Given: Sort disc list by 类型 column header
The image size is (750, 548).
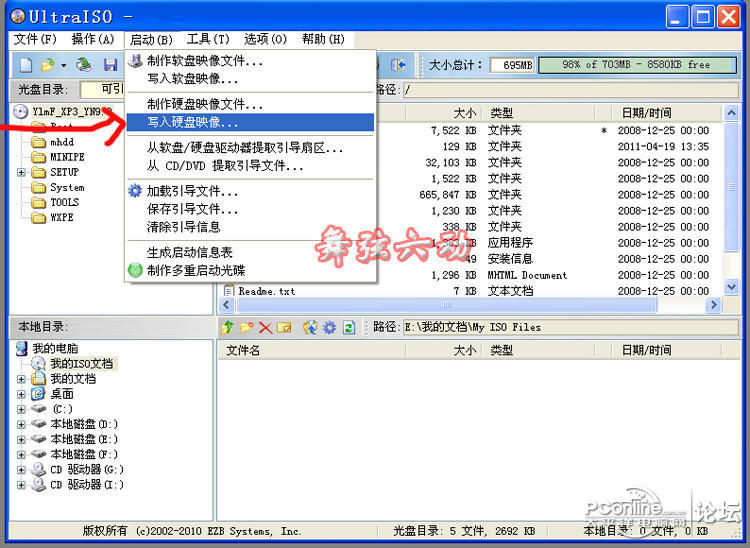Looking at the screenshot, I should pos(538,113).
